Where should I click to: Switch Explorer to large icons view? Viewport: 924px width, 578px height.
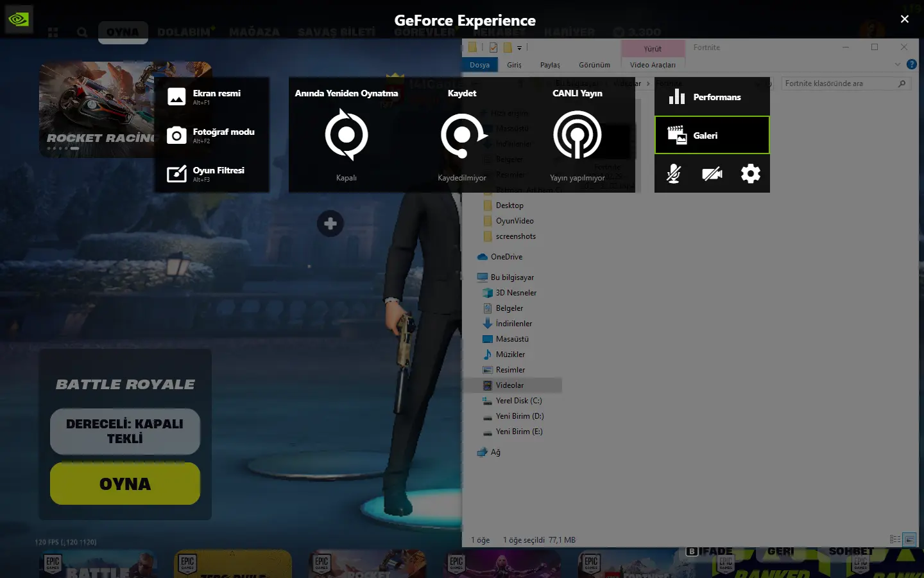tap(909, 539)
